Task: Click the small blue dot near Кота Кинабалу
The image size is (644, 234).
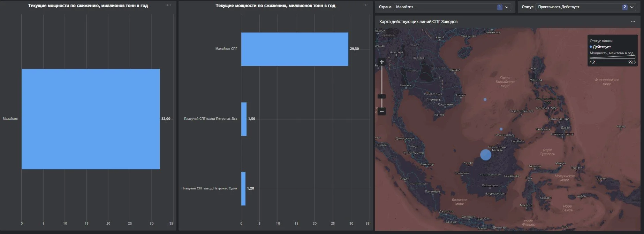Action: pyautogui.click(x=501, y=129)
